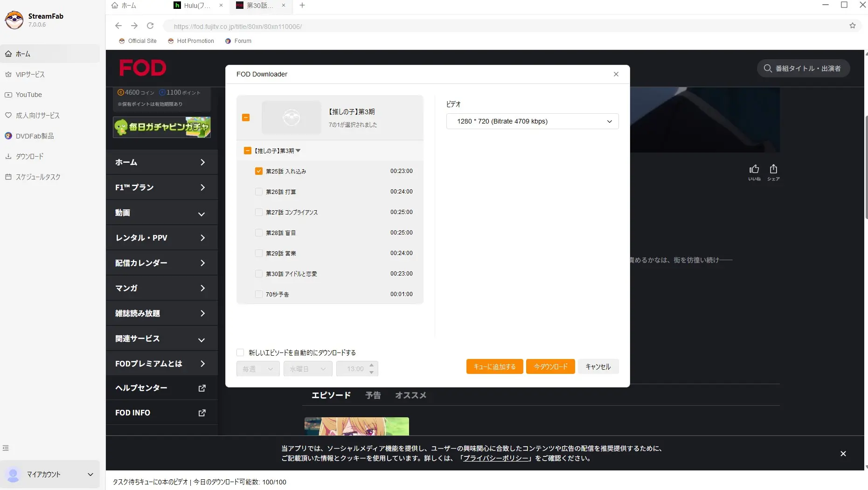Close the Hulu tab
The width and height of the screenshot is (868, 490).
click(x=221, y=5)
